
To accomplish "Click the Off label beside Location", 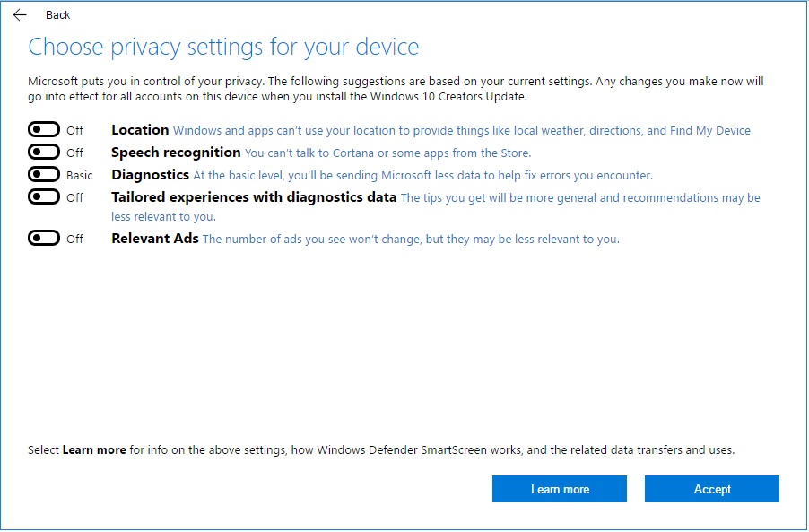I will point(74,129).
